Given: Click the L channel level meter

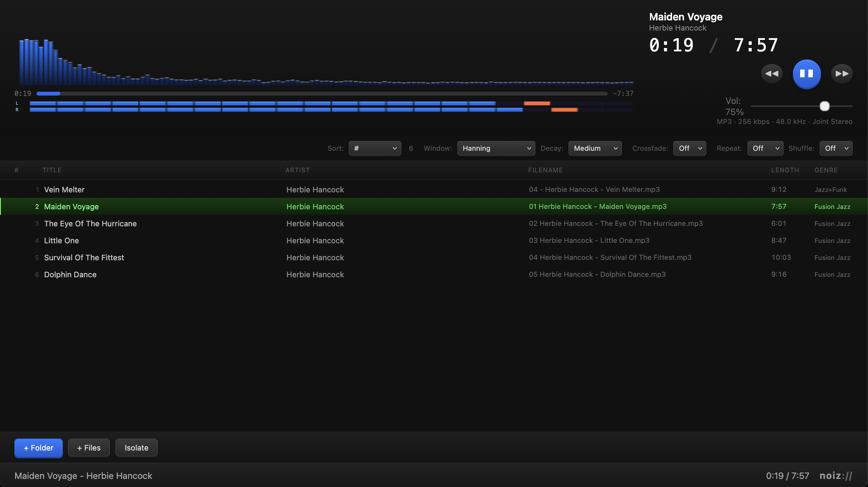Looking at the screenshot, I should (x=331, y=103).
